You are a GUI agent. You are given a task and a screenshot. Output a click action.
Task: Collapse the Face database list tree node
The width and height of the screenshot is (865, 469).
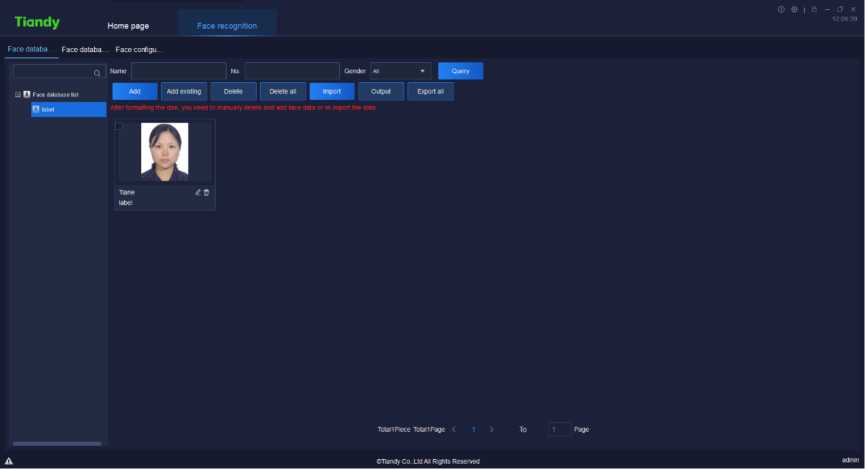[x=18, y=95]
